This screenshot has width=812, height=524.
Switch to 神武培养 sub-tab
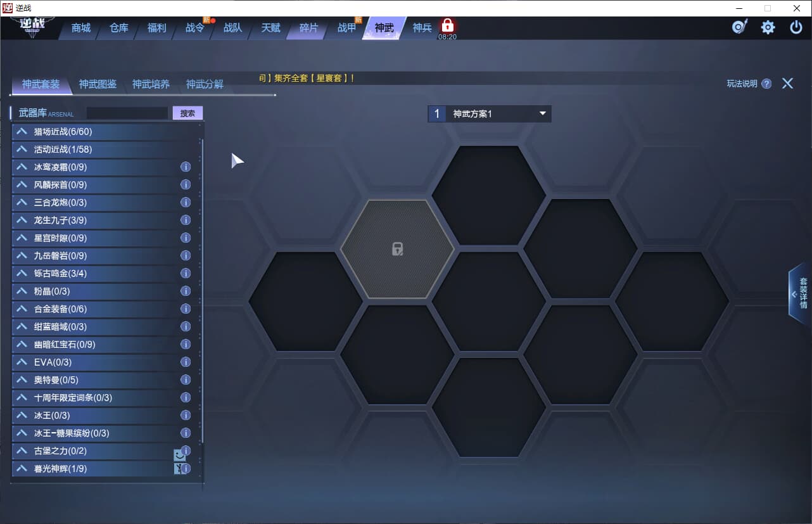click(151, 84)
